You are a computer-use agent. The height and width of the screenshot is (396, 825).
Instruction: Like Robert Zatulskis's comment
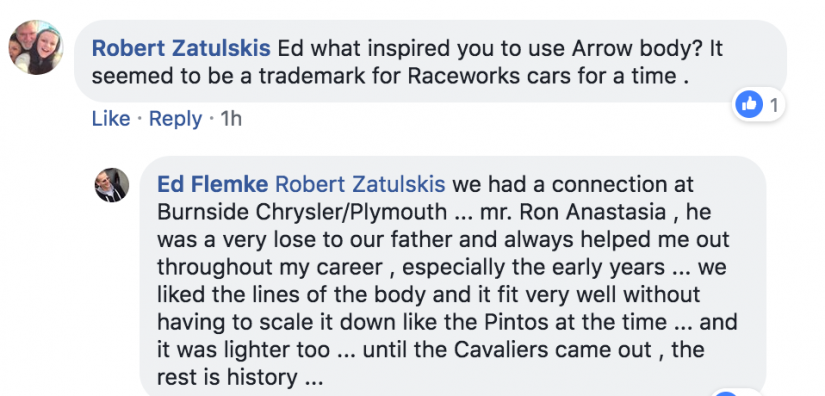pyautogui.click(x=110, y=119)
